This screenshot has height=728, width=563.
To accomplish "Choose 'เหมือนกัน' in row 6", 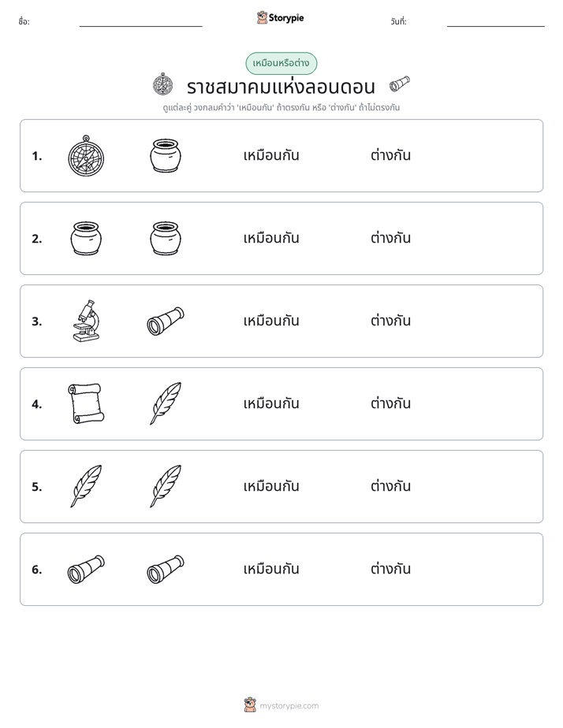I will coord(271,568).
